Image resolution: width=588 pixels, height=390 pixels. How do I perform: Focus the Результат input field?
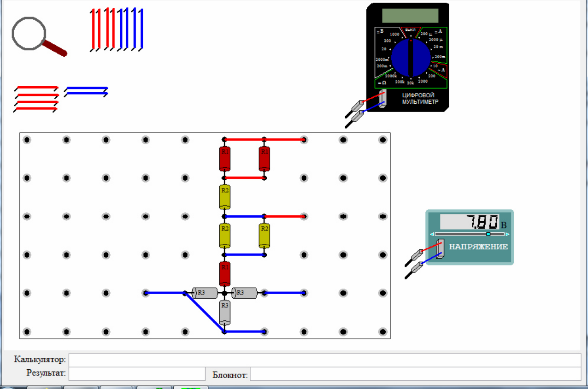(137, 374)
